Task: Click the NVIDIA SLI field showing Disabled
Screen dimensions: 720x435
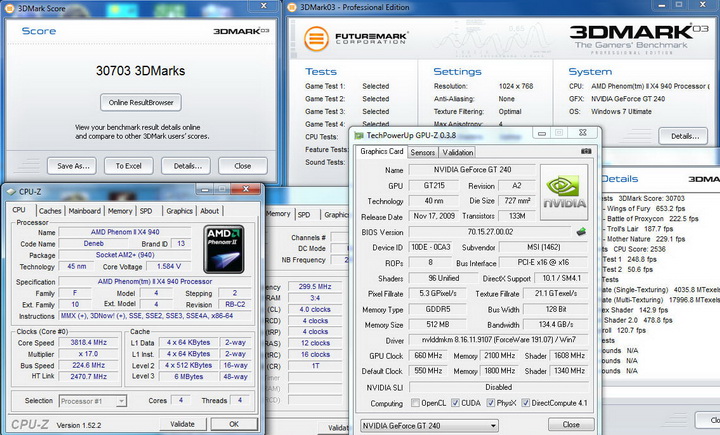Action: pos(498,387)
